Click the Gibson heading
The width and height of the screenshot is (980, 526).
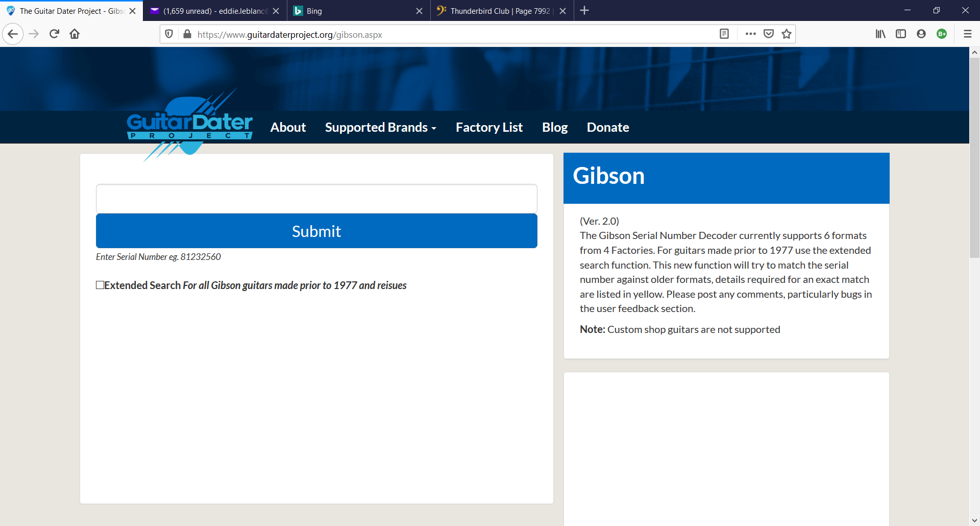[x=608, y=176]
